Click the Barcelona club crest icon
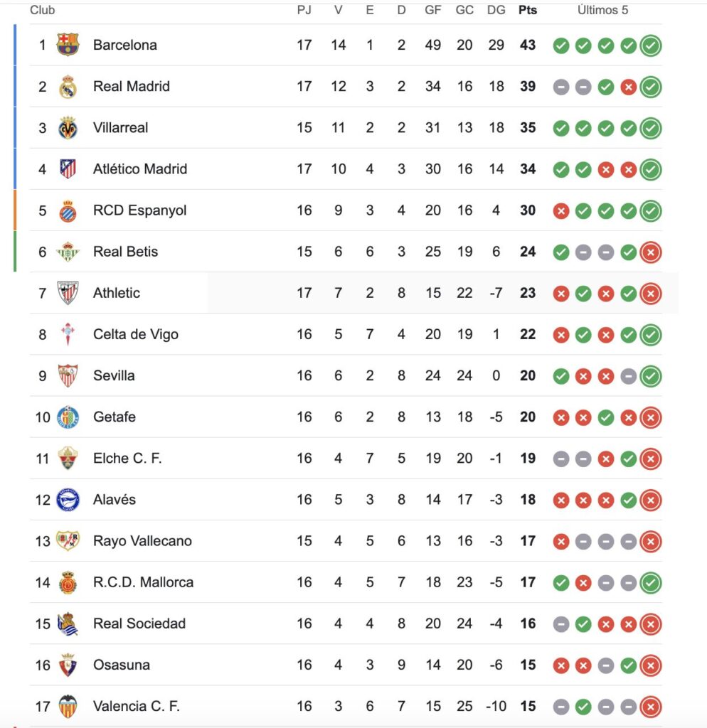Screen dimensions: 707x728 click(x=68, y=45)
